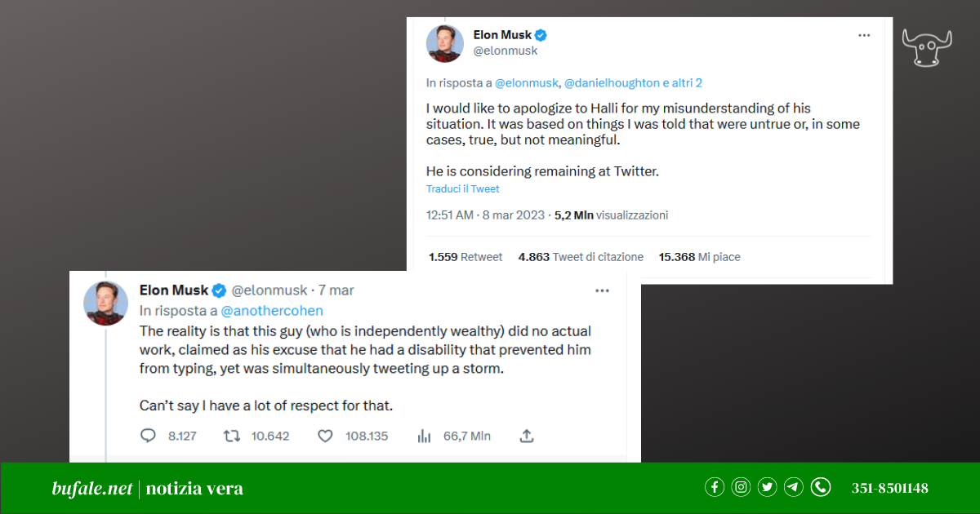Open the Facebook icon in green footer
Image resolution: width=980 pixels, height=514 pixels.
715,488
